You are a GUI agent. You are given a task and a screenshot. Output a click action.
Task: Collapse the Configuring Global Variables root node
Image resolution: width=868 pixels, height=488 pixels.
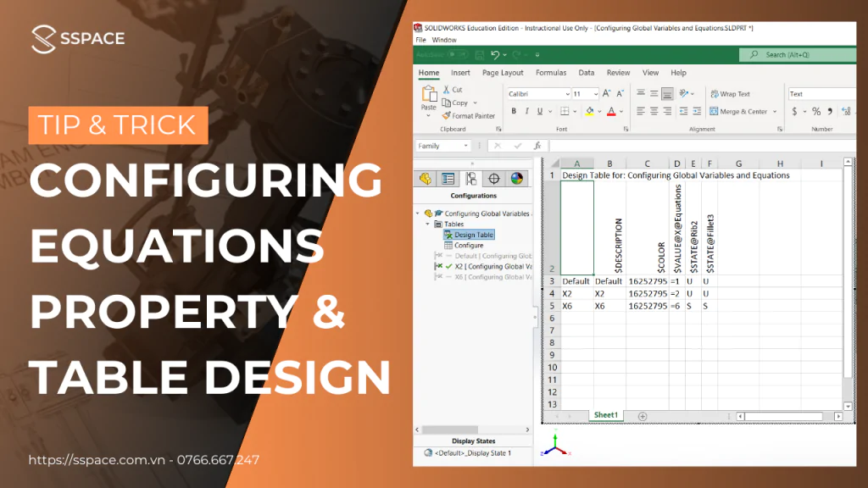[418, 213]
